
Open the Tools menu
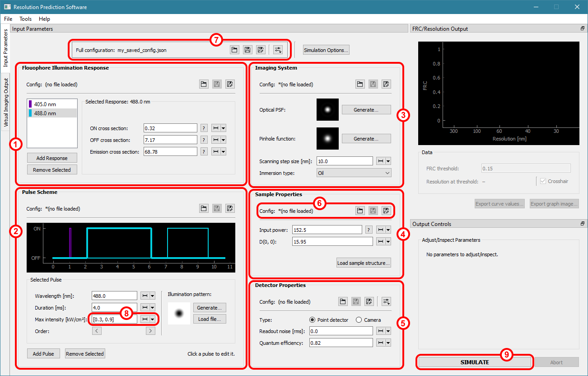[x=25, y=19]
